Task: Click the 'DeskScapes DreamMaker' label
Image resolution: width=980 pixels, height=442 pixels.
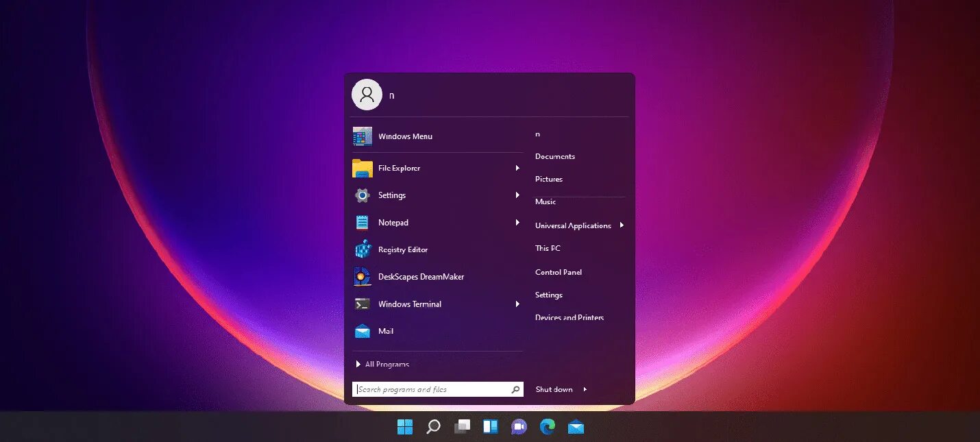Action: pos(421,277)
